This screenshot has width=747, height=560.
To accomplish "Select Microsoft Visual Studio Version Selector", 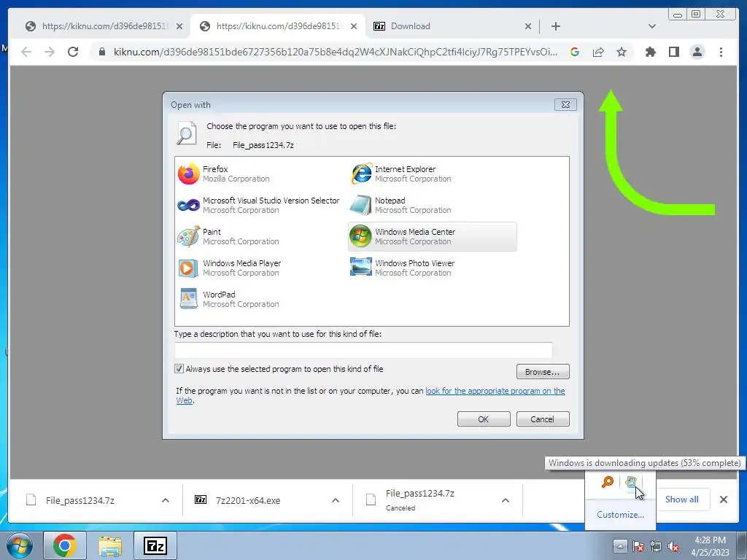I will [x=259, y=205].
